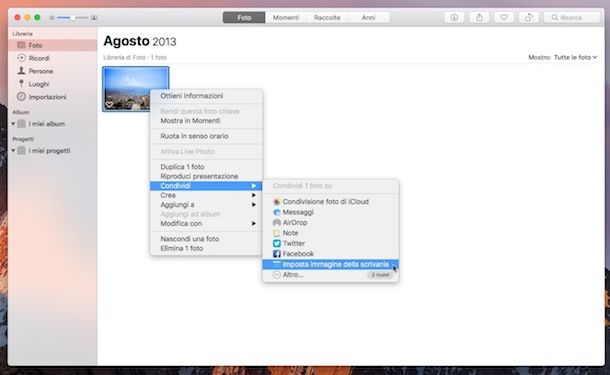This screenshot has width=610, height=375.
Task: Click the Info toolbar icon
Action: coord(454,18)
